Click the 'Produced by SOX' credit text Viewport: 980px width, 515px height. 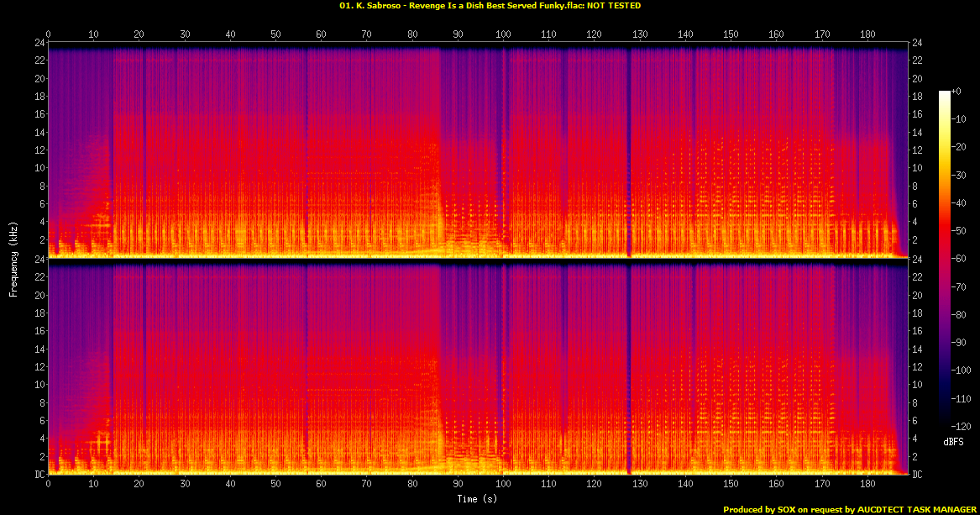[849, 509]
